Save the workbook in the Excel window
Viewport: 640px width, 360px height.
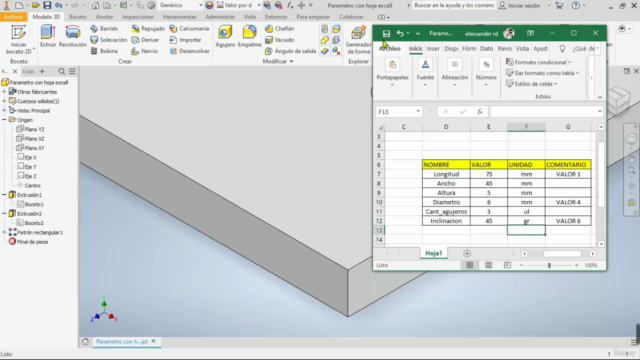coord(386,33)
